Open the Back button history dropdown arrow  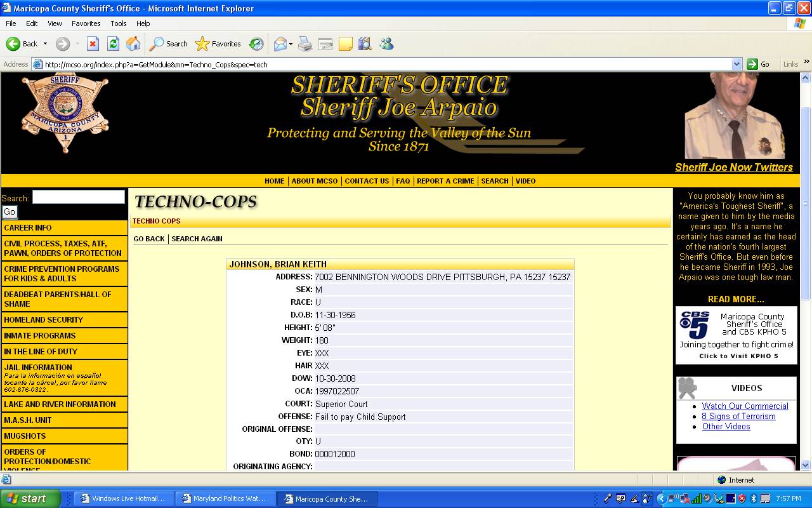[45, 44]
